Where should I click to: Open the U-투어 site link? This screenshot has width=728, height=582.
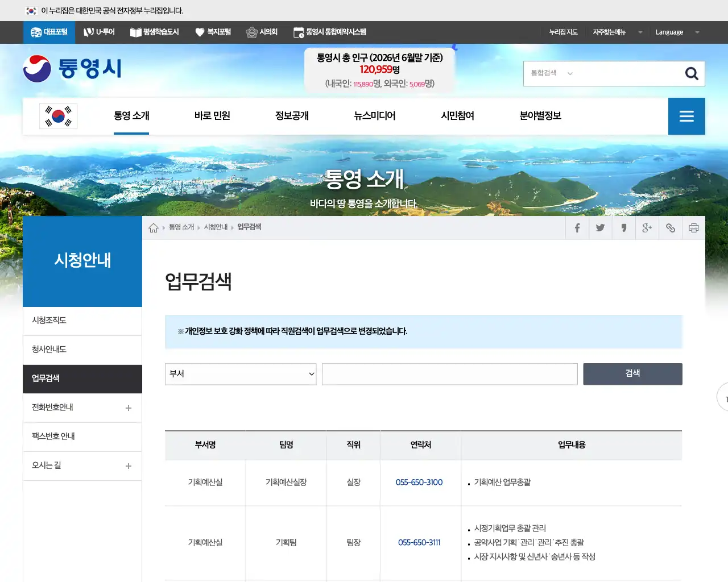99,32
